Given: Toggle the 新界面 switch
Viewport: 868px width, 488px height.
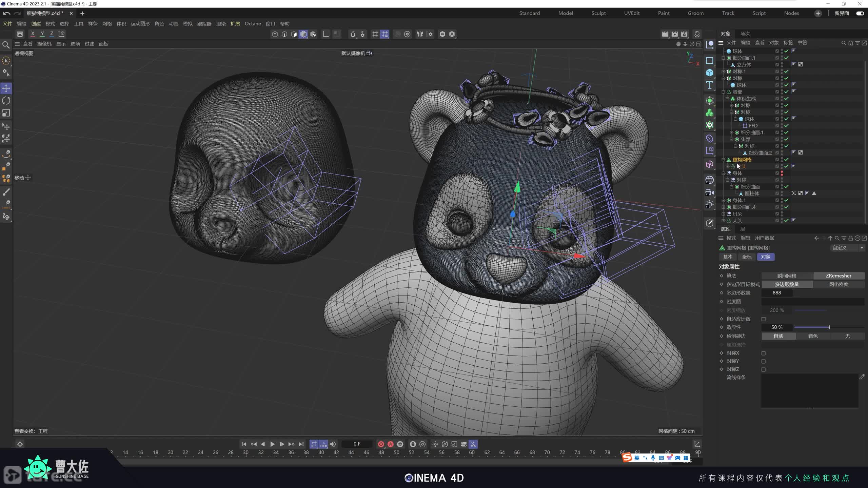Looking at the screenshot, I should click(x=860, y=13).
